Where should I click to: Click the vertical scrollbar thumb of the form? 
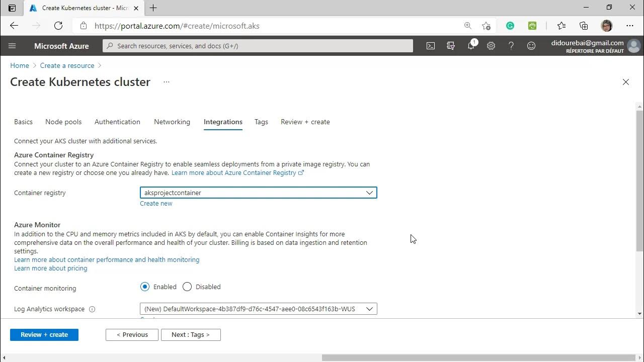pyautogui.click(x=640, y=180)
